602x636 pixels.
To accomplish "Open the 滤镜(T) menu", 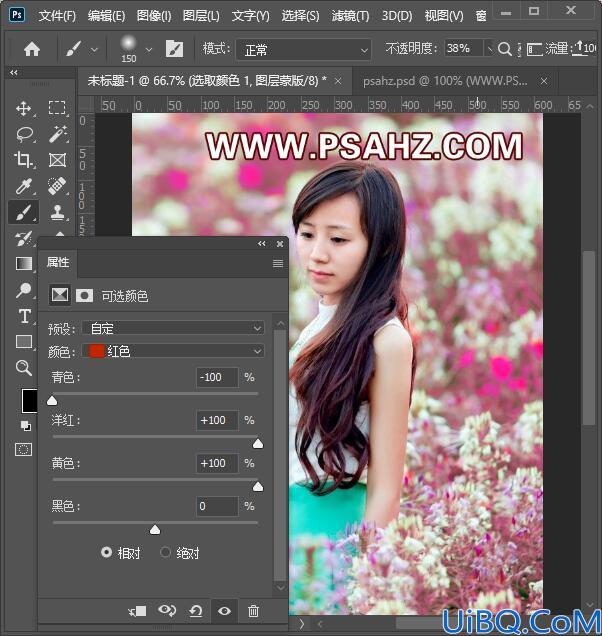I will pyautogui.click(x=350, y=16).
